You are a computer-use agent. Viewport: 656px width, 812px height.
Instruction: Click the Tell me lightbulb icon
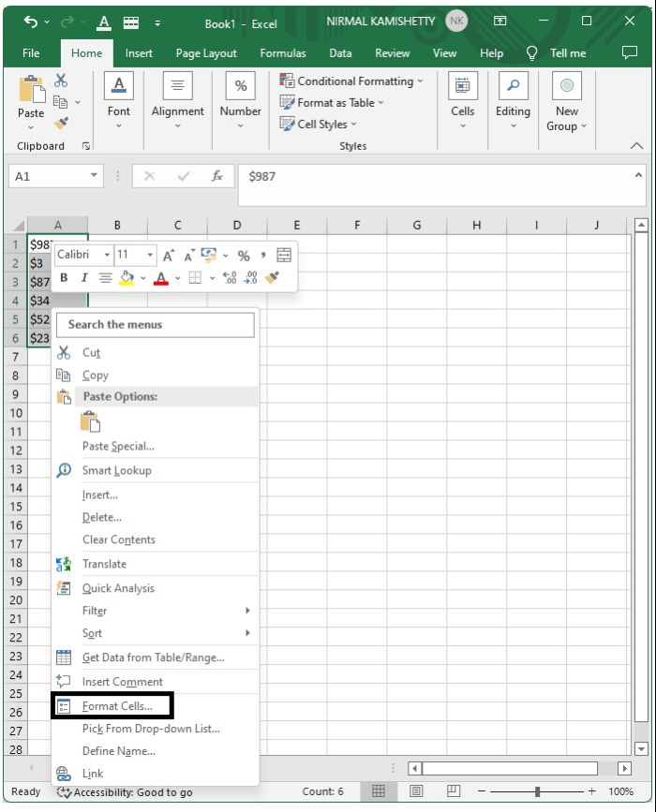pos(531,52)
